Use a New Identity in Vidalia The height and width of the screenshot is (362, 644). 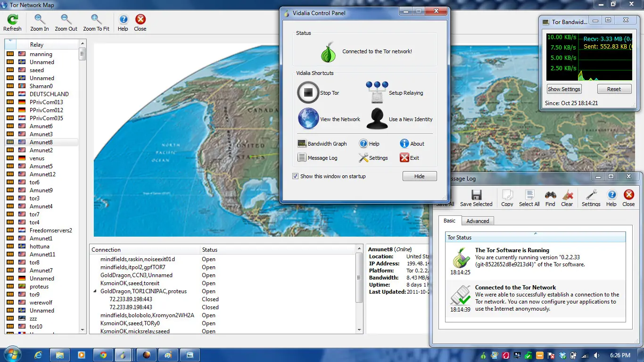click(399, 119)
